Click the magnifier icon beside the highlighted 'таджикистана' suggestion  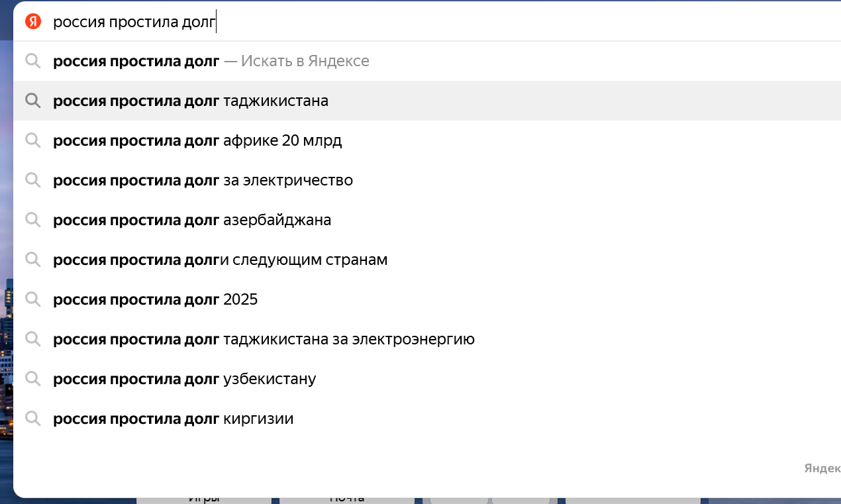[33, 101]
